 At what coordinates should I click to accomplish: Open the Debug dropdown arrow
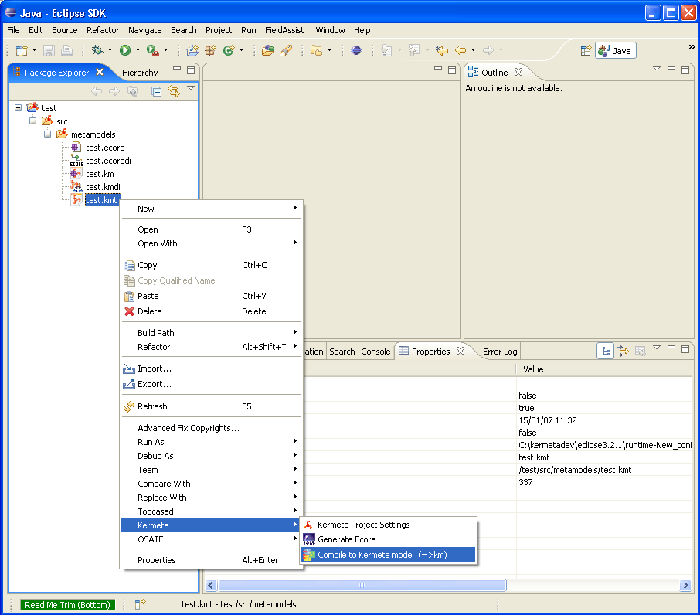(110, 50)
